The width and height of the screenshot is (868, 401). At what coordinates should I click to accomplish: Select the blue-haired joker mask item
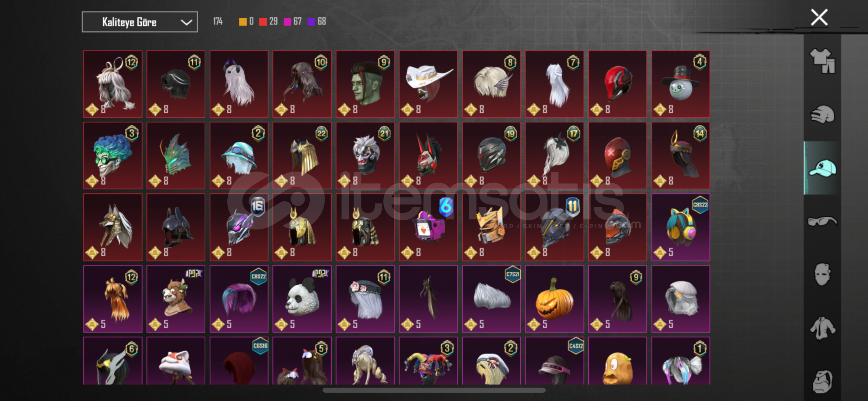pyautogui.click(x=113, y=156)
